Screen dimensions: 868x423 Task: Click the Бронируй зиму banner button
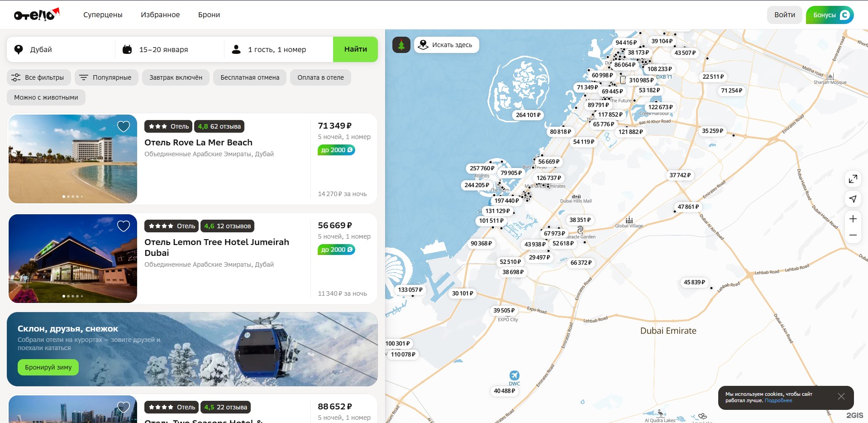pos(48,367)
